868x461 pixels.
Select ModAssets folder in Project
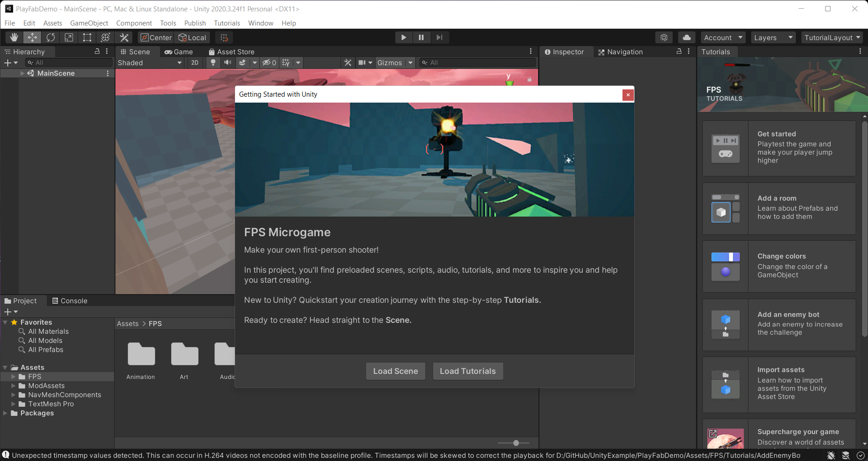46,386
